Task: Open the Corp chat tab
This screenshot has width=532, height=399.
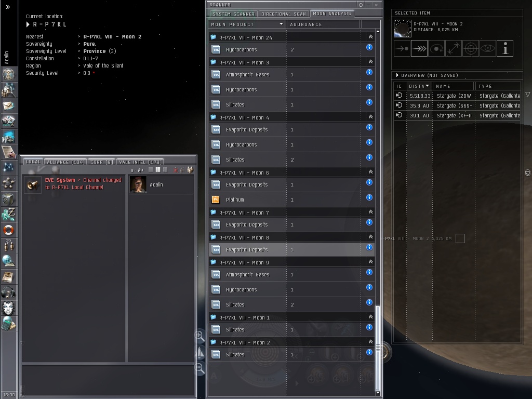Action: (x=101, y=162)
